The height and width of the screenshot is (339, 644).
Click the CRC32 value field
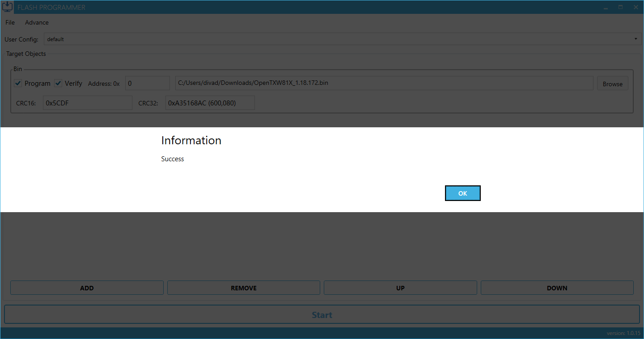(x=210, y=103)
